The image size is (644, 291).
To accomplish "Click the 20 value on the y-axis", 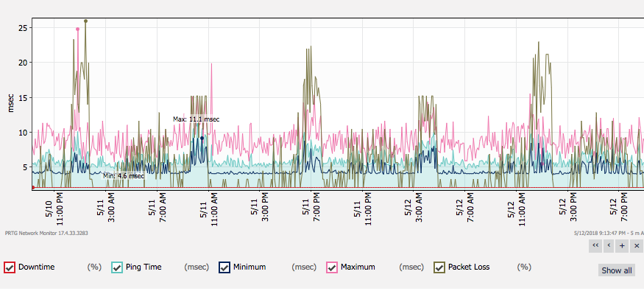I will coord(23,63).
